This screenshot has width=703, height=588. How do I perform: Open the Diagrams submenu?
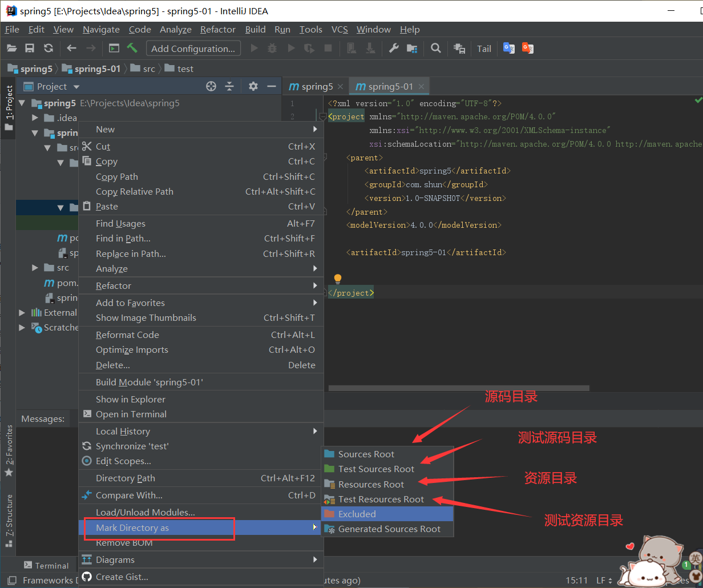[201, 559]
